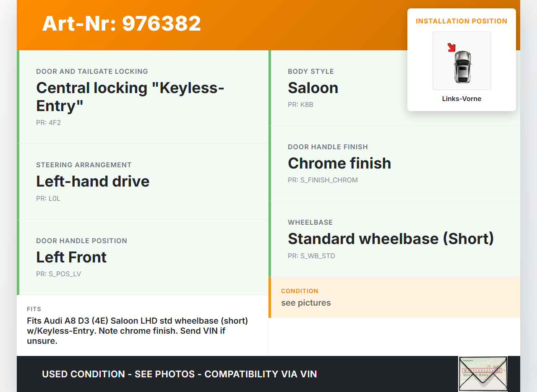Select the Central locking "Keyless-Entry" spec card

[130, 96]
